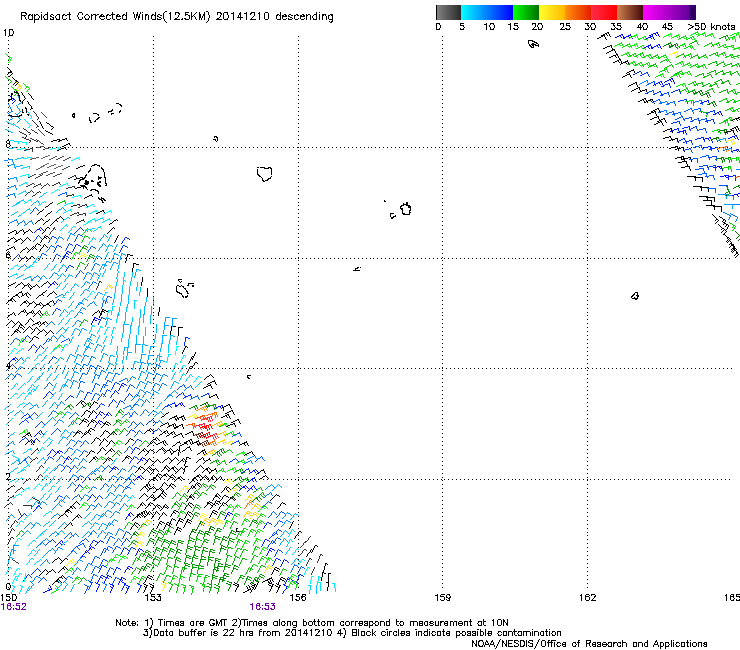Click the '45' legend scale label

(667, 27)
